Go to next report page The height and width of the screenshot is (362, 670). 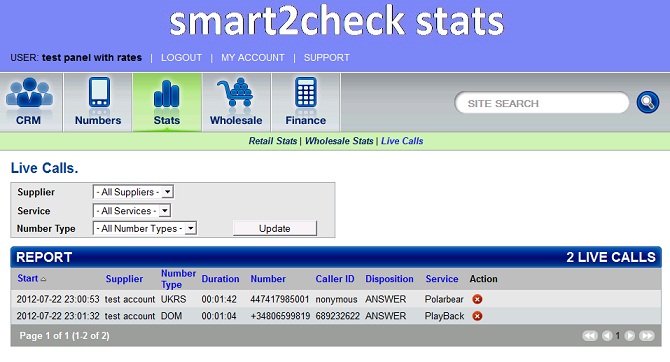point(629,336)
